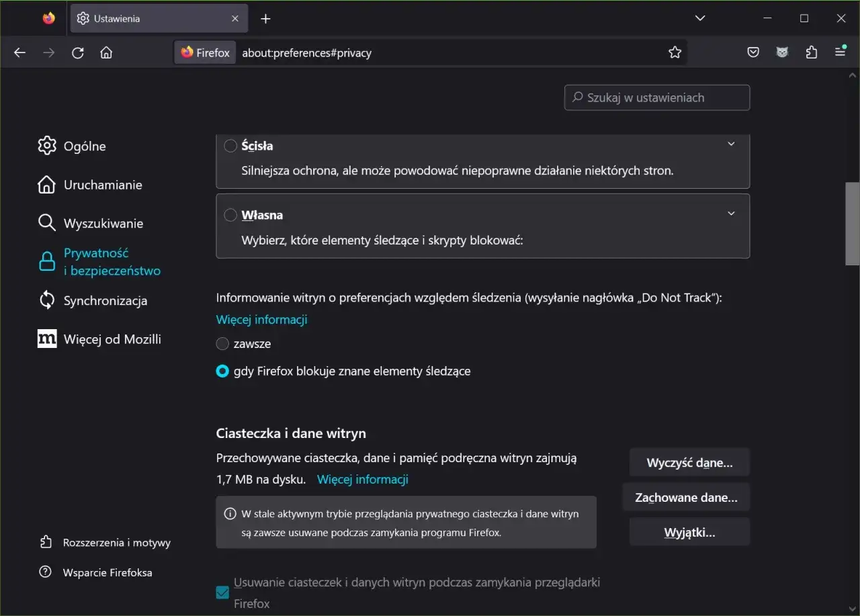Click the magnifier icon in settings search box
The image size is (860, 616).
coord(577,97)
